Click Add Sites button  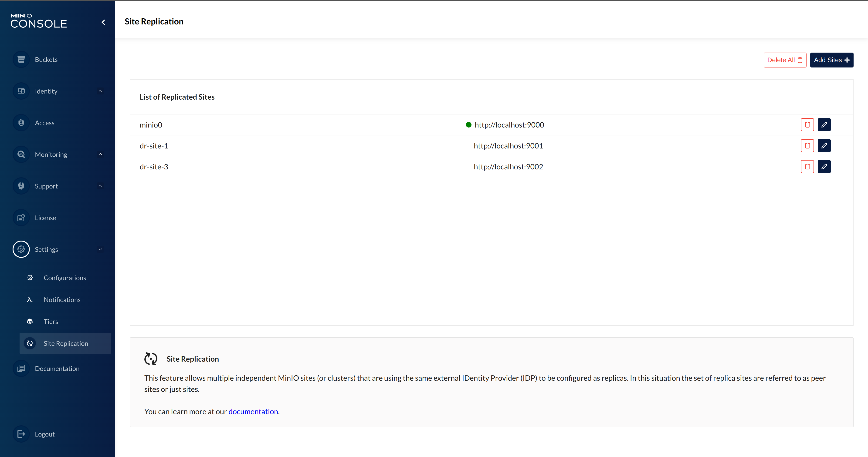[831, 60]
